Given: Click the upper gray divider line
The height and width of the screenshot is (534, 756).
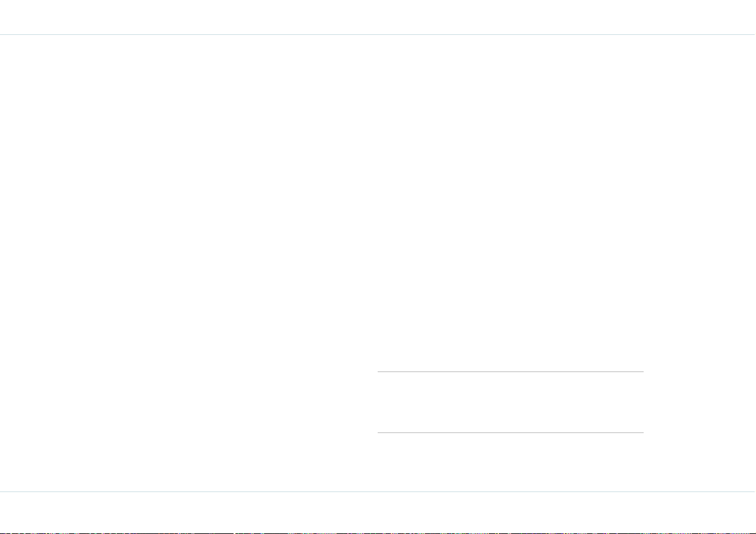Looking at the screenshot, I should [x=510, y=372].
